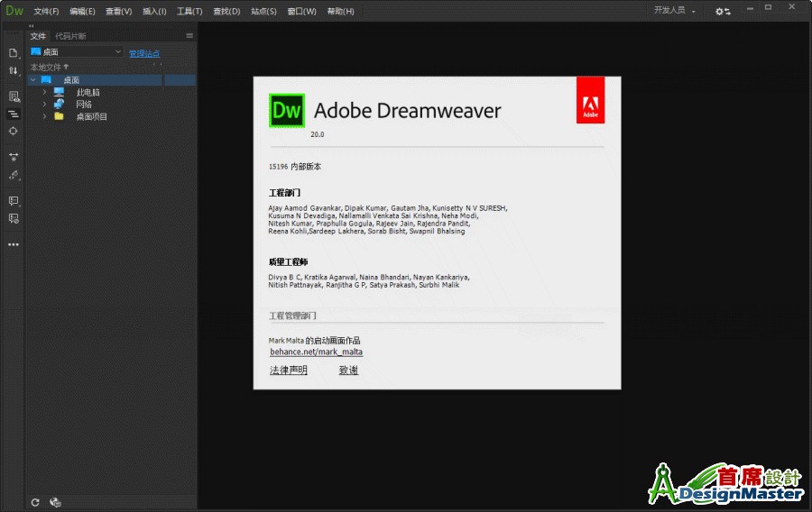This screenshot has height=512, width=812.
Task: Open the 桌面 site dropdown
Action: 76,51
